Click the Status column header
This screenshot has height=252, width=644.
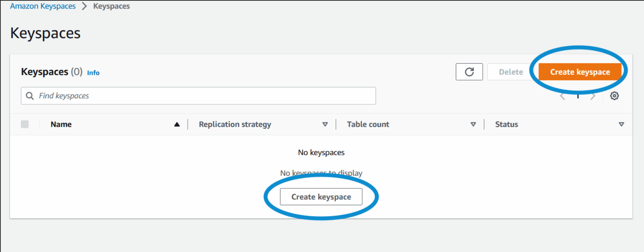point(507,125)
